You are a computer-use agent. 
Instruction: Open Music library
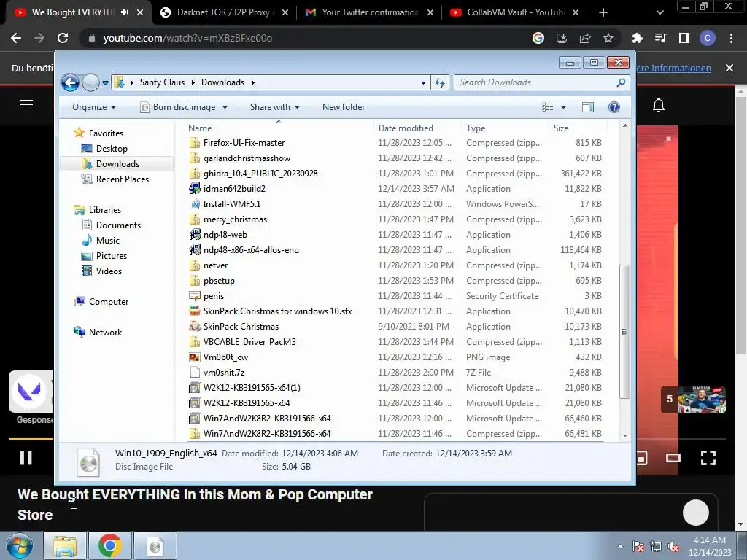click(108, 241)
